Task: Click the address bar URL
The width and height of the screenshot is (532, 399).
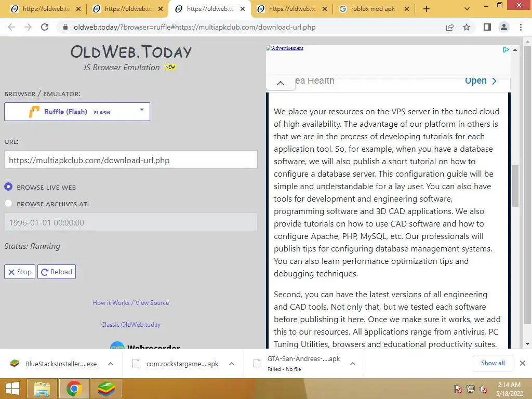Action: tap(194, 27)
